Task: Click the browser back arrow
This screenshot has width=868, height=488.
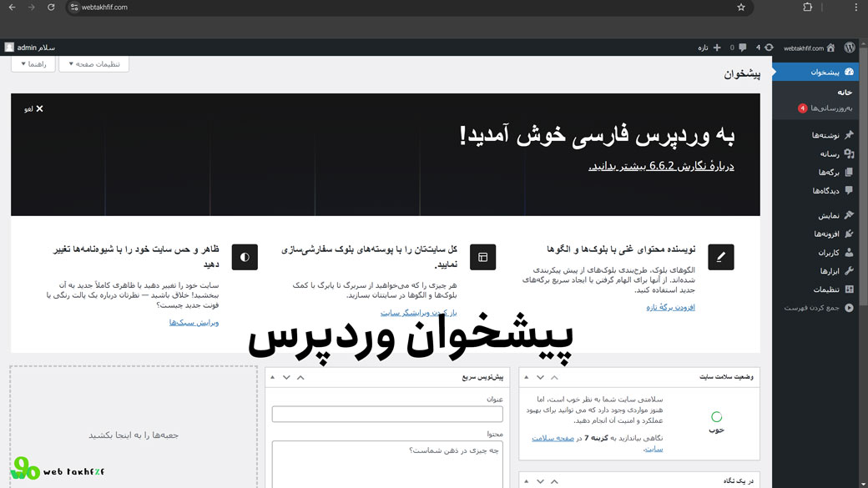Action: tap(13, 8)
